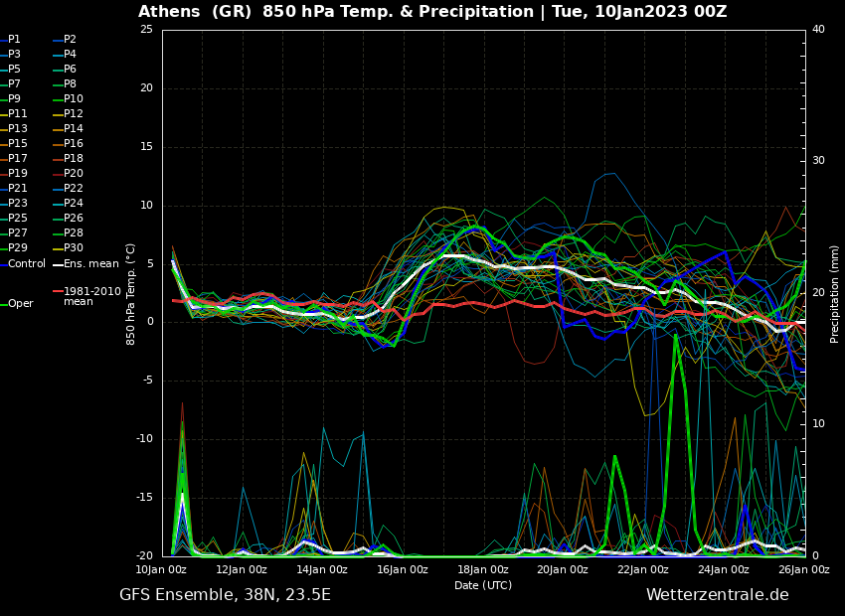The height and width of the screenshot is (616, 845).
Task: Click the Precipitation (mm) axis title
Action: (x=834, y=294)
